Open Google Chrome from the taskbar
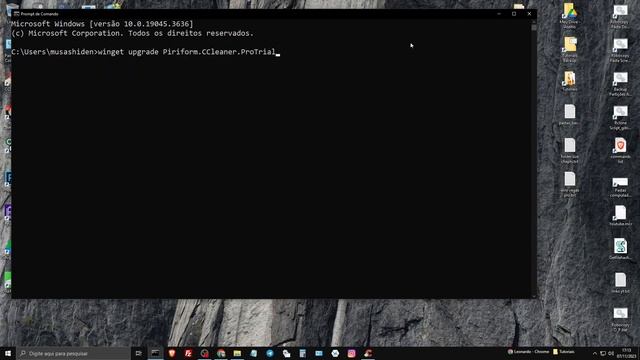Image resolution: width=640 pixels, height=360 pixels. (221, 353)
